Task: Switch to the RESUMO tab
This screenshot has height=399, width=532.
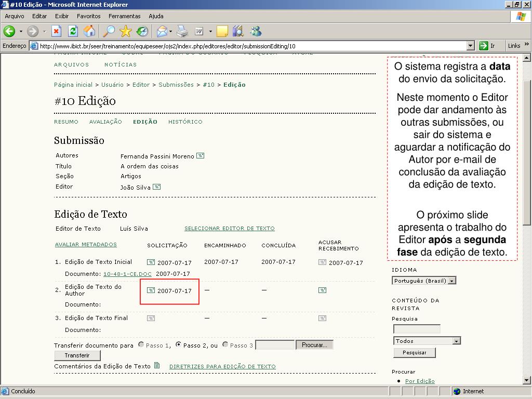Action: click(x=66, y=122)
